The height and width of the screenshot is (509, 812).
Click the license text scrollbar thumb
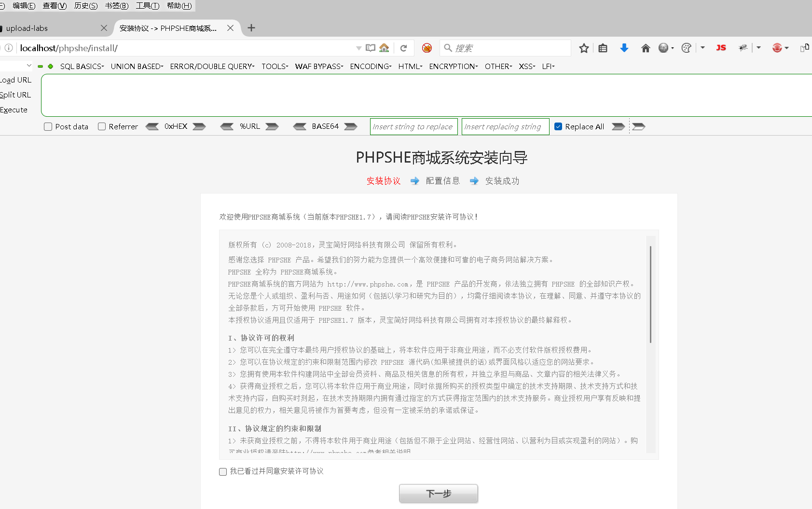[x=650, y=294]
